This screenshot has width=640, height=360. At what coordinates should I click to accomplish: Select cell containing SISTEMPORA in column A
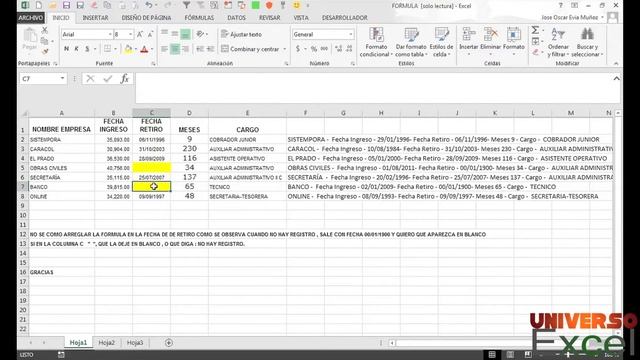pos(62,140)
